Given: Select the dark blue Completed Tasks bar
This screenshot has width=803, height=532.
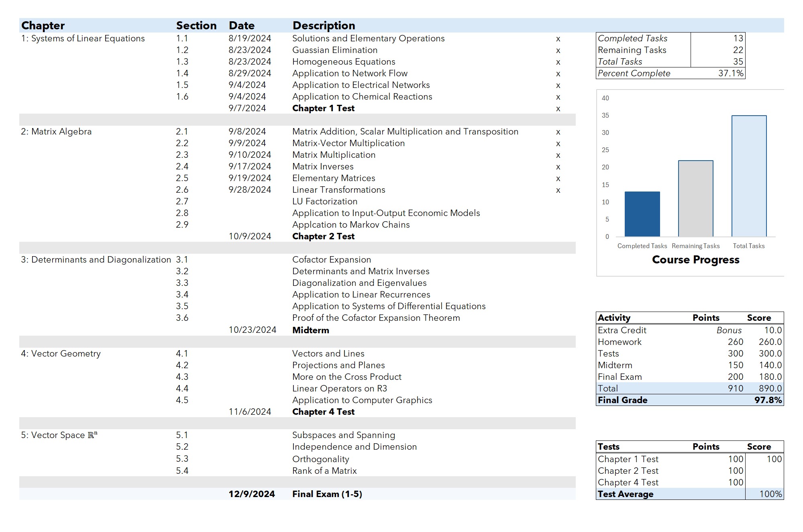Looking at the screenshot, I should (x=642, y=214).
